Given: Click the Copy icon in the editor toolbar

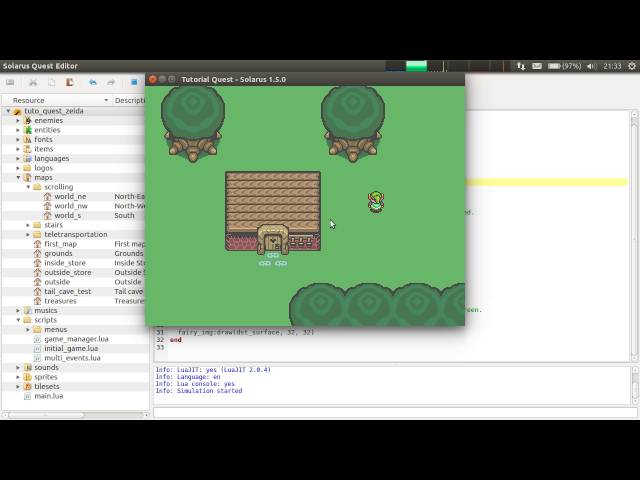Looking at the screenshot, I should [x=51, y=82].
